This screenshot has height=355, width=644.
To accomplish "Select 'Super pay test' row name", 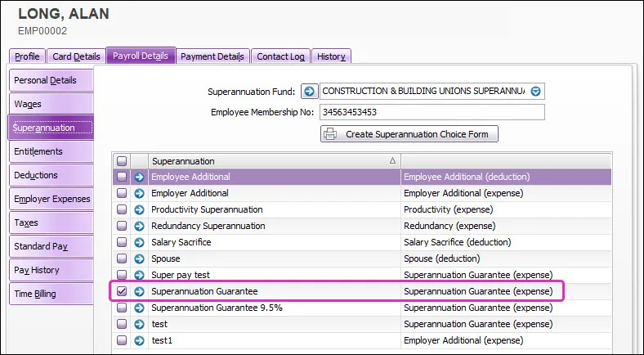I will [181, 275].
